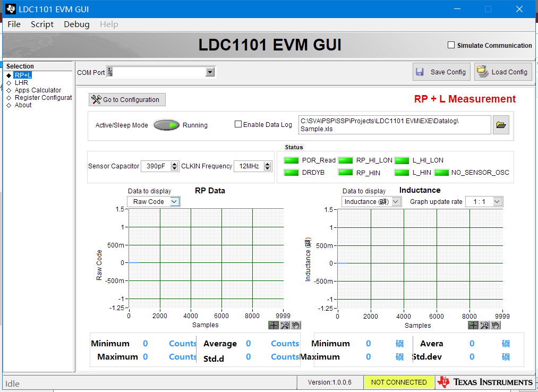Select the zoom tool under Inductance graph
The image size is (538, 392).
(x=484, y=325)
